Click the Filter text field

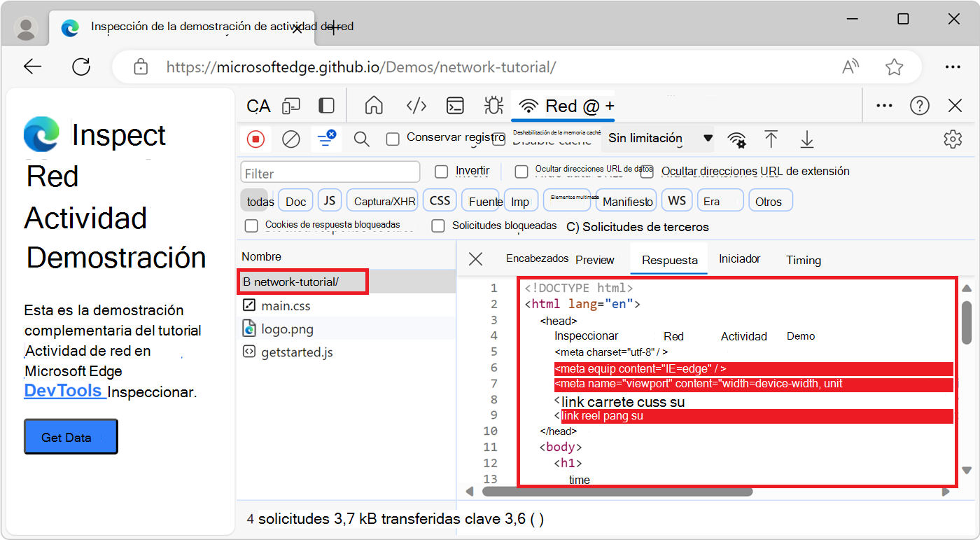pyautogui.click(x=330, y=172)
